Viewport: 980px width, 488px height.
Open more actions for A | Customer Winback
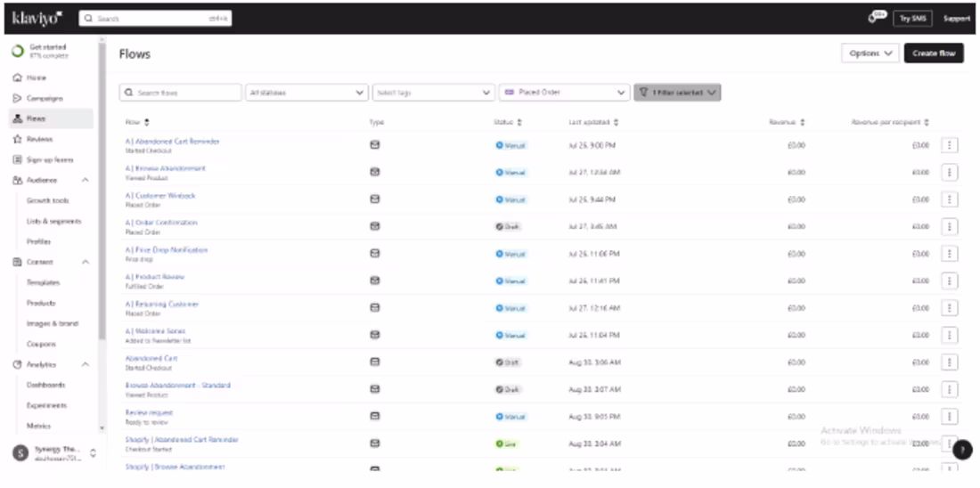pyautogui.click(x=950, y=199)
